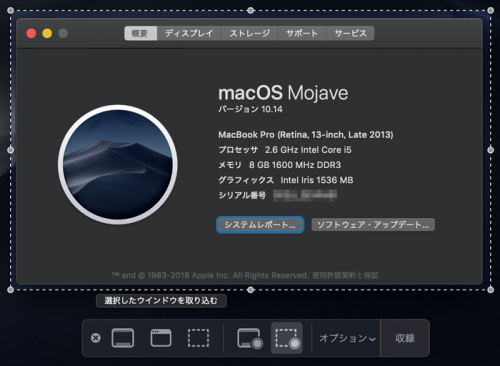Go to the サポート tab

pos(302,33)
